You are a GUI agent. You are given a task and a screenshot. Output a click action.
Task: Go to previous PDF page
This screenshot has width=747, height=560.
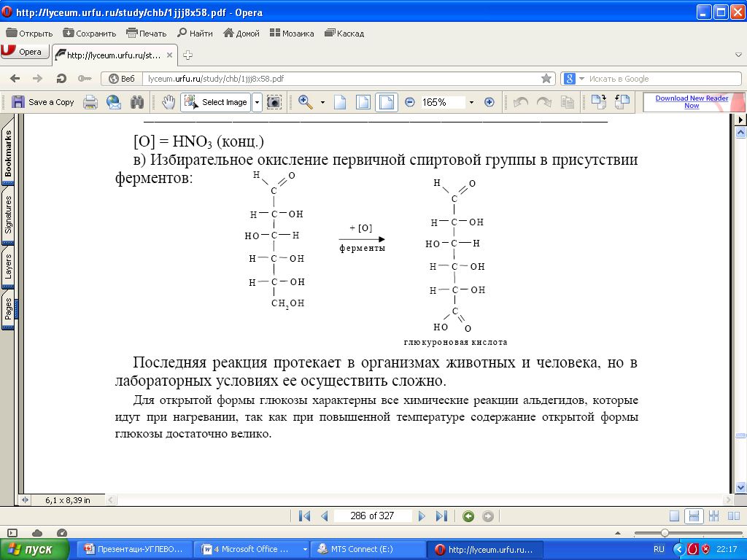click(325, 516)
